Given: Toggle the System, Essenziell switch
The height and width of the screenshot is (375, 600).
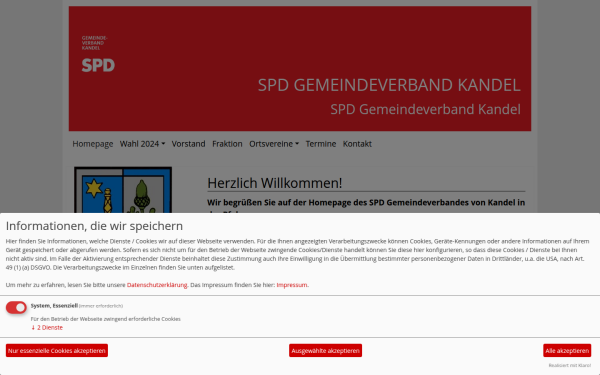Looking at the screenshot, I should pos(16,307).
